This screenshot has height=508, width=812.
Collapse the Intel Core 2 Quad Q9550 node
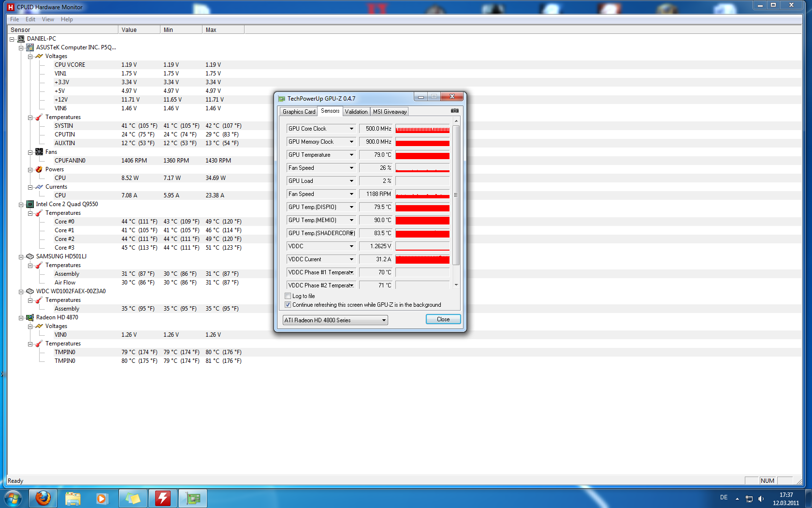click(x=21, y=205)
